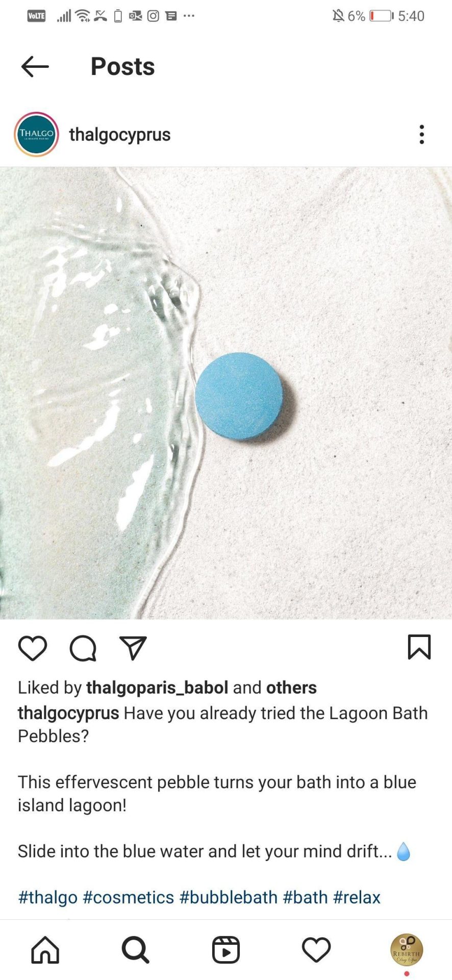
Task: Tap the thalgocyprus username in the post header
Action: [x=120, y=135]
